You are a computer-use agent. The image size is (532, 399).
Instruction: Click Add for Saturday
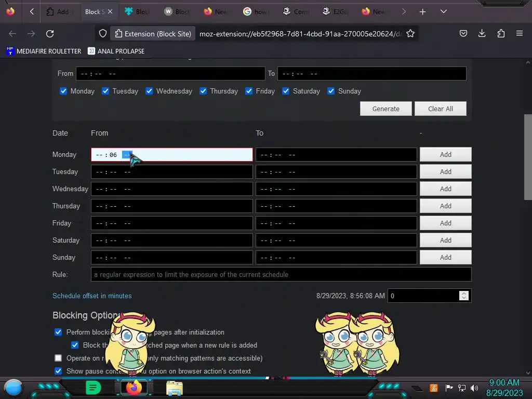445,240
